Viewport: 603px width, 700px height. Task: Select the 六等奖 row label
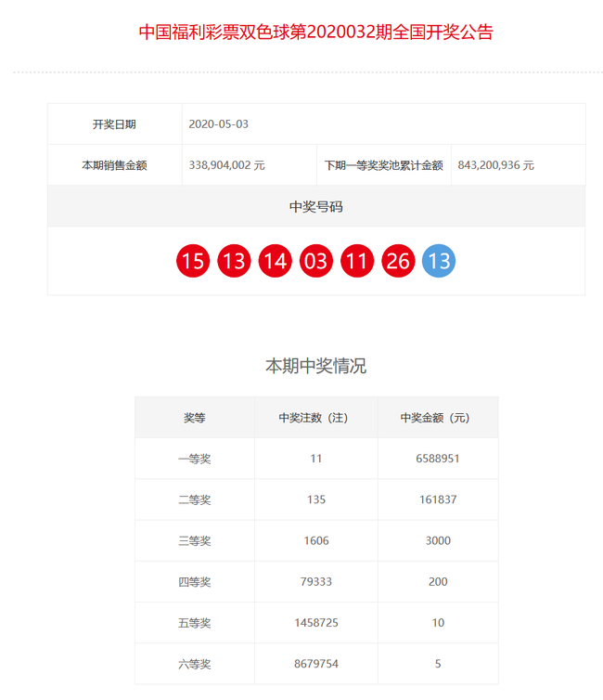(195, 664)
